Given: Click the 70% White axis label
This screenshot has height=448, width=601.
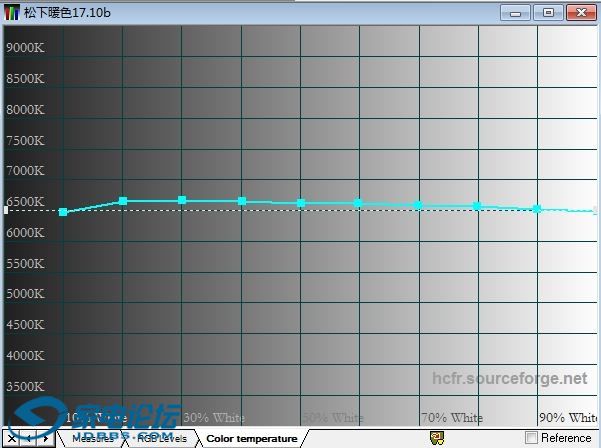Looking at the screenshot, I should (451, 417).
